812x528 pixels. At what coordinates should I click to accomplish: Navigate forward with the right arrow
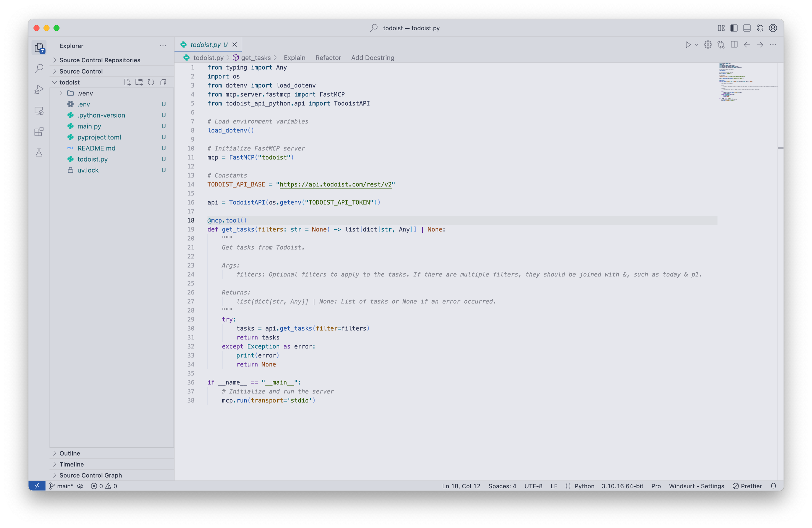point(760,45)
